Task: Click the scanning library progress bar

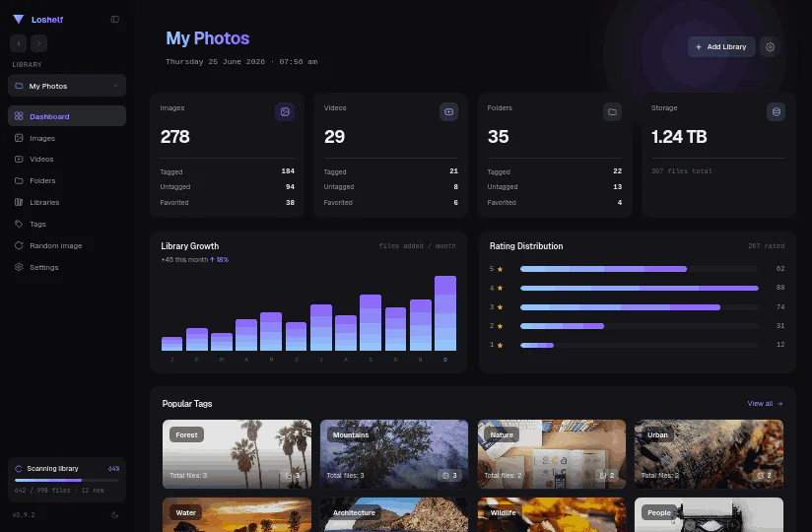Action: pyautogui.click(x=67, y=480)
